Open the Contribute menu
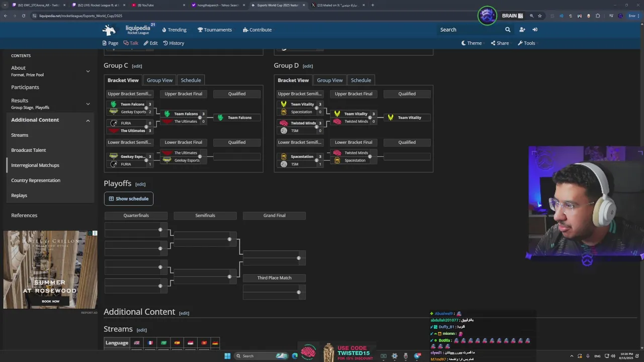The height and width of the screenshot is (362, 644). [x=257, y=30]
